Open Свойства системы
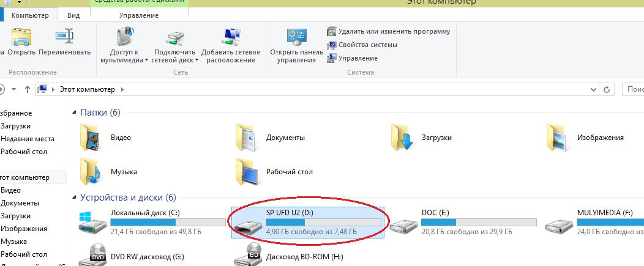 362,45
